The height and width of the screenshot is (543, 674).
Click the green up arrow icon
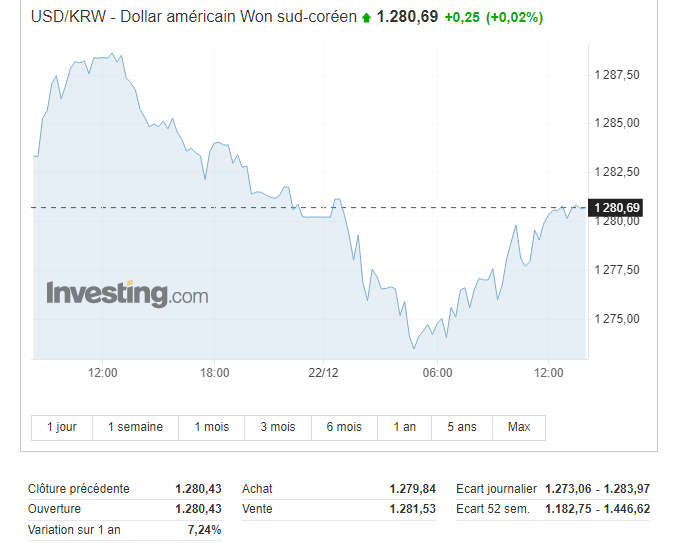point(366,18)
